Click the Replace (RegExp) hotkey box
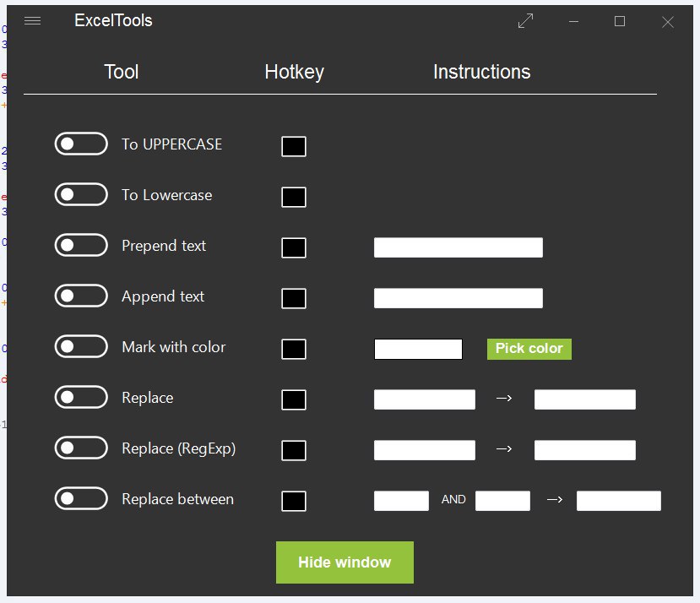 coord(294,450)
